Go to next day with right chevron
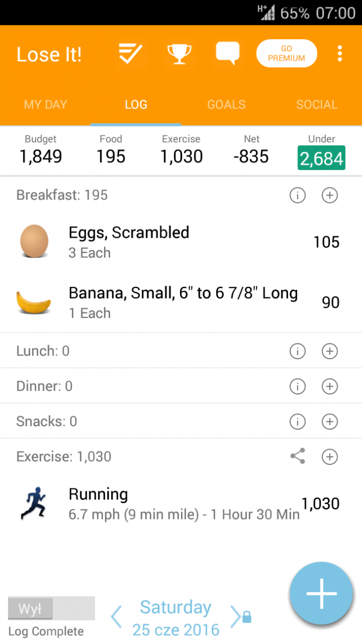 click(x=235, y=617)
